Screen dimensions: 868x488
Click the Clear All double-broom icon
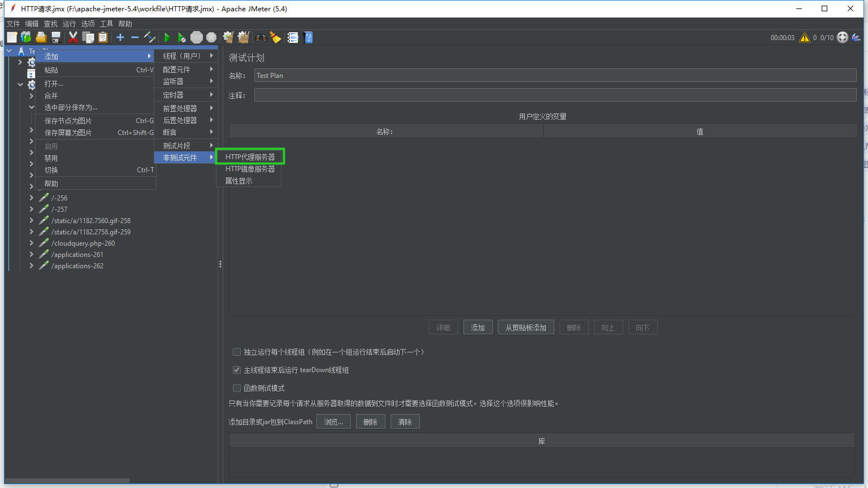(x=244, y=37)
